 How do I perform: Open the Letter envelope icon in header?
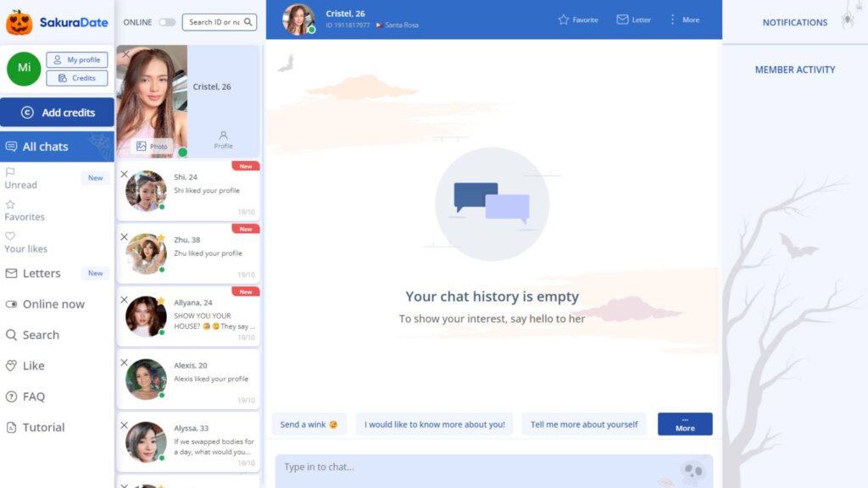[622, 19]
